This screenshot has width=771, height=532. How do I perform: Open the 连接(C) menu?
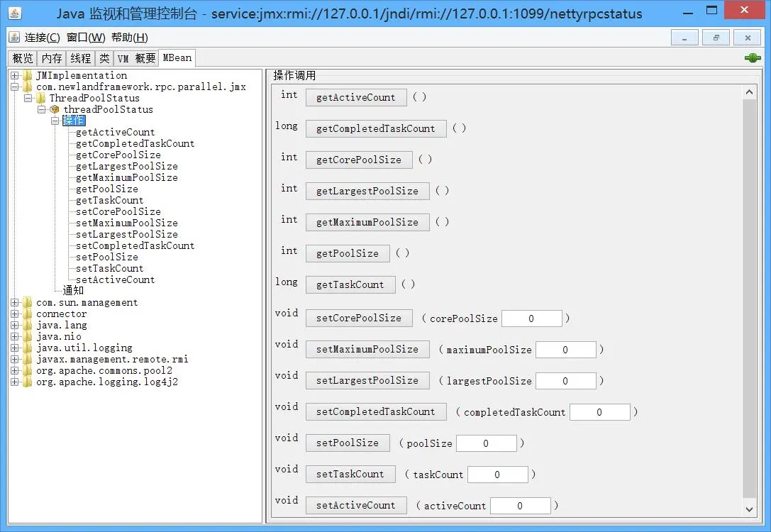coord(43,38)
